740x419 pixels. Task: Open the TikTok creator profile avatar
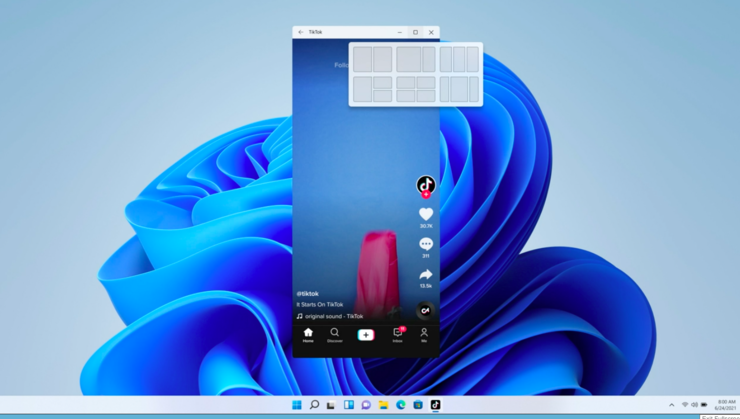pyautogui.click(x=426, y=184)
